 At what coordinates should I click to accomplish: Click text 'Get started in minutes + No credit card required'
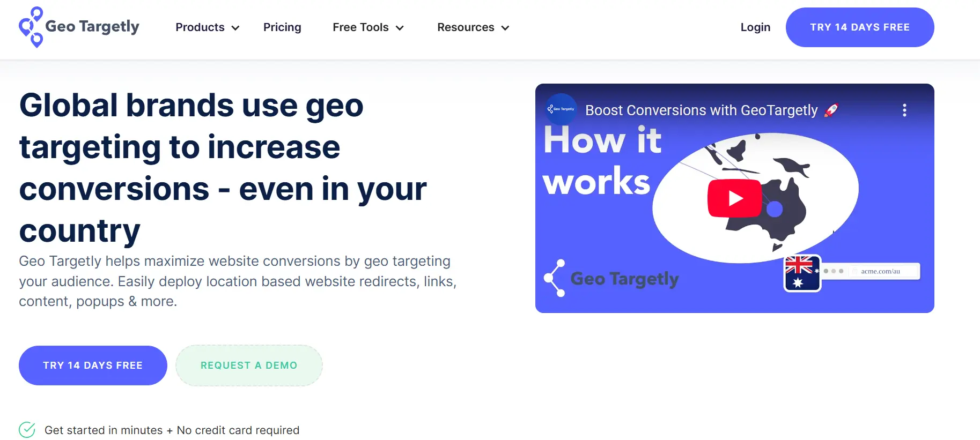172,430
